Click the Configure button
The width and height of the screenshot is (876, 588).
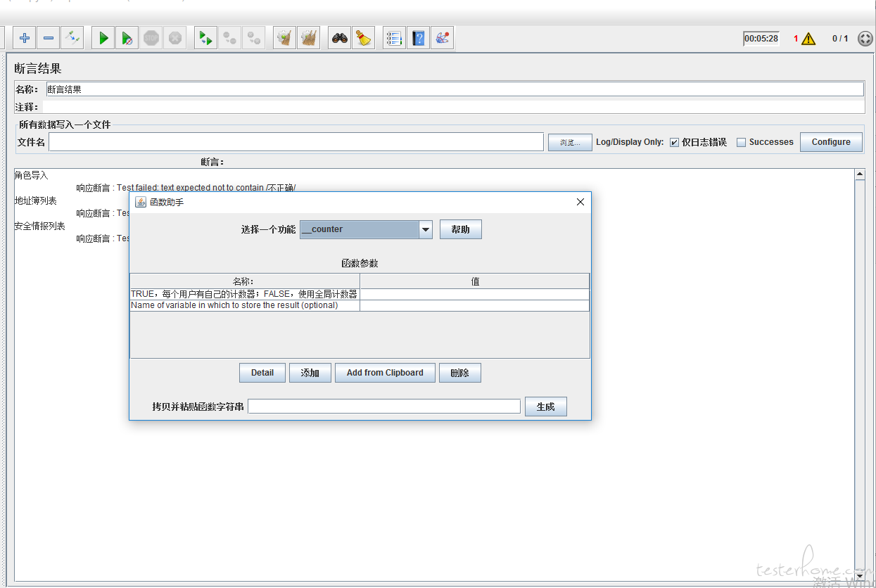coord(831,142)
